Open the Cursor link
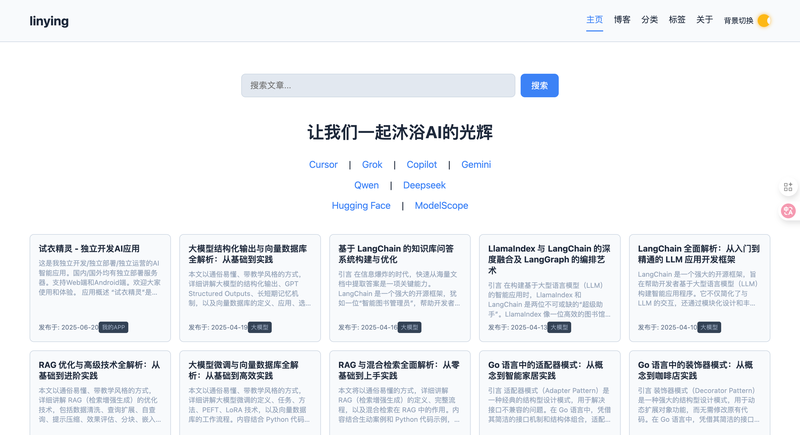 323,165
